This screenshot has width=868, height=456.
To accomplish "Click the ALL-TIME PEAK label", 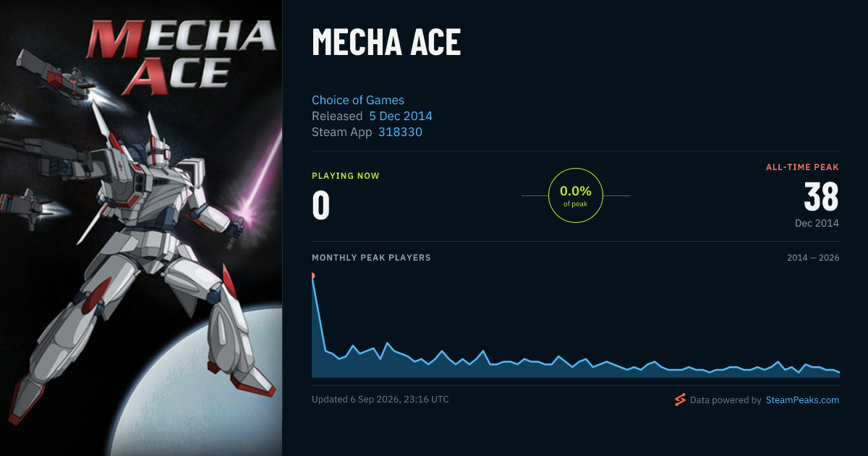I will click(x=802, y=167).
